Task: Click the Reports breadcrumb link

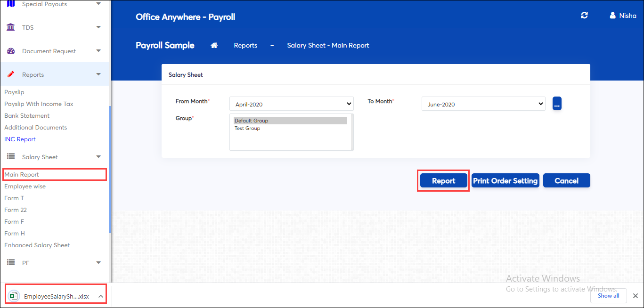Action: point(245,46)
